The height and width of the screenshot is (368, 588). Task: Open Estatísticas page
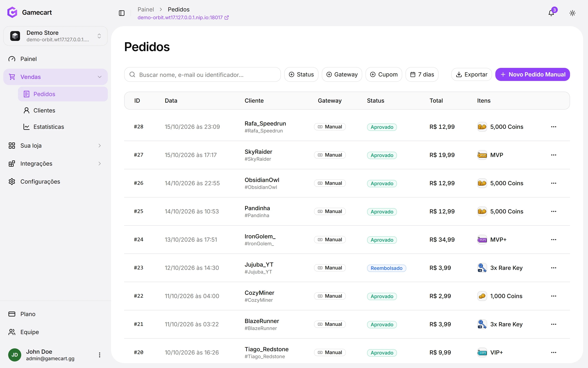pyautogui.click(x=63, y=127)
